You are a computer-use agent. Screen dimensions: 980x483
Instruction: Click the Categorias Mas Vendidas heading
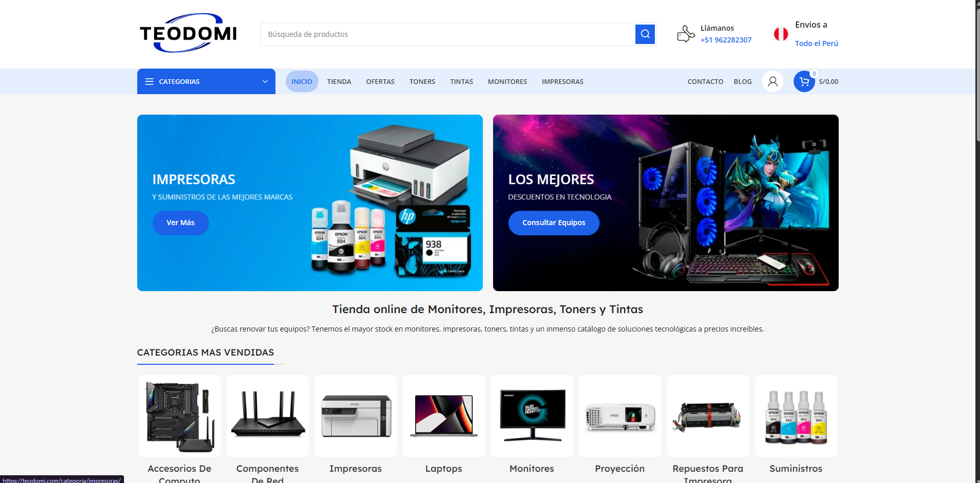coord(205,353)
